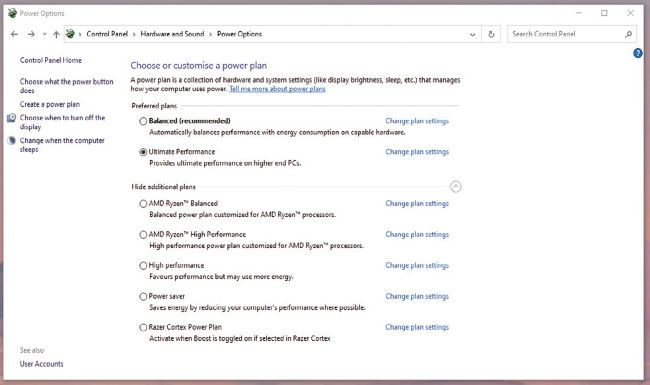Click 'Provides ultimate performance on higher end PCs.' text
The height and width of the screenshot is (385, 650).
225,163
